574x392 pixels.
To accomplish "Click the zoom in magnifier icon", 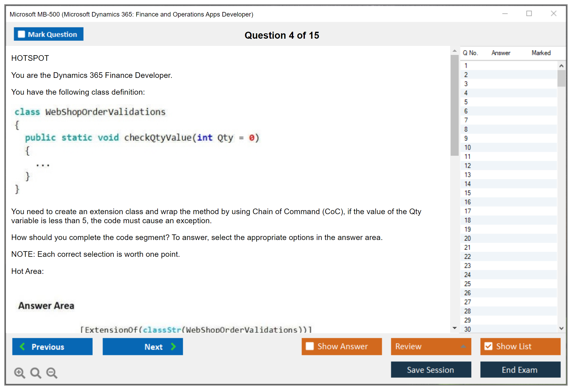I will (x=19, y=373).
